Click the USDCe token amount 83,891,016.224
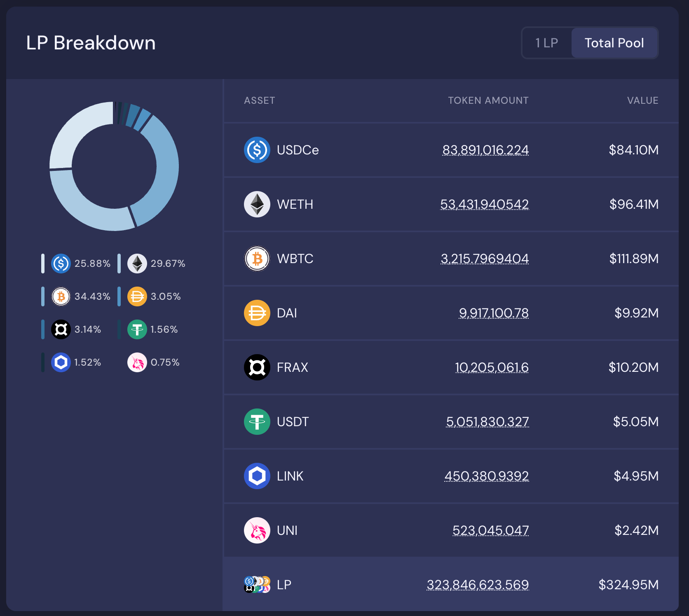This screenshot has width=689, height=616. pos(485,150)
